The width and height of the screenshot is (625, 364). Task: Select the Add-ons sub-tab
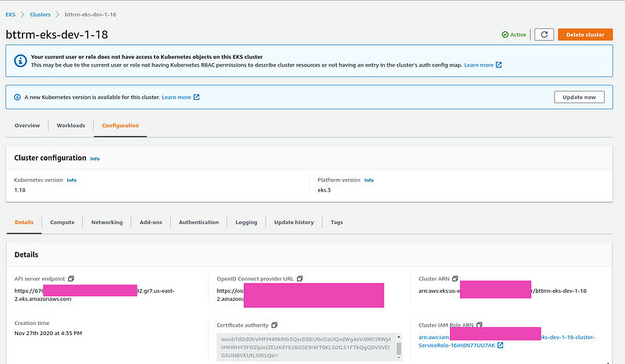(x=151, y=222)
